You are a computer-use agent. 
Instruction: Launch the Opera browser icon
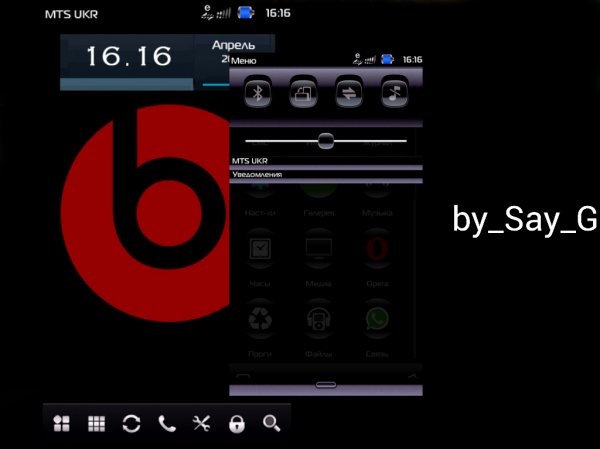click(x=377, y=248)
